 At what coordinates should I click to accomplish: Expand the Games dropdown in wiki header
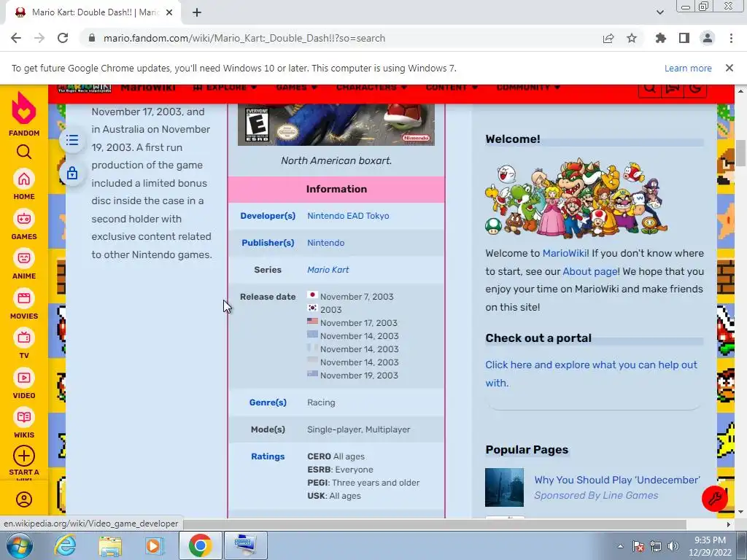pos(297,87)
